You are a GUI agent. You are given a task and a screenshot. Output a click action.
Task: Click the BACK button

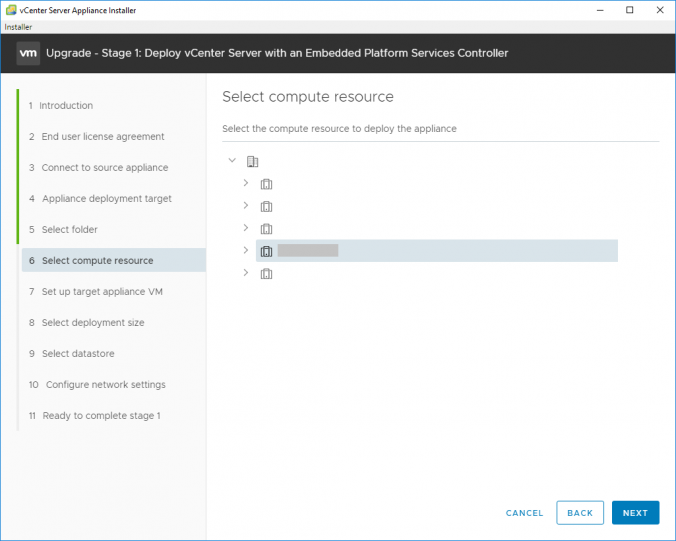[x=580, y=513]
